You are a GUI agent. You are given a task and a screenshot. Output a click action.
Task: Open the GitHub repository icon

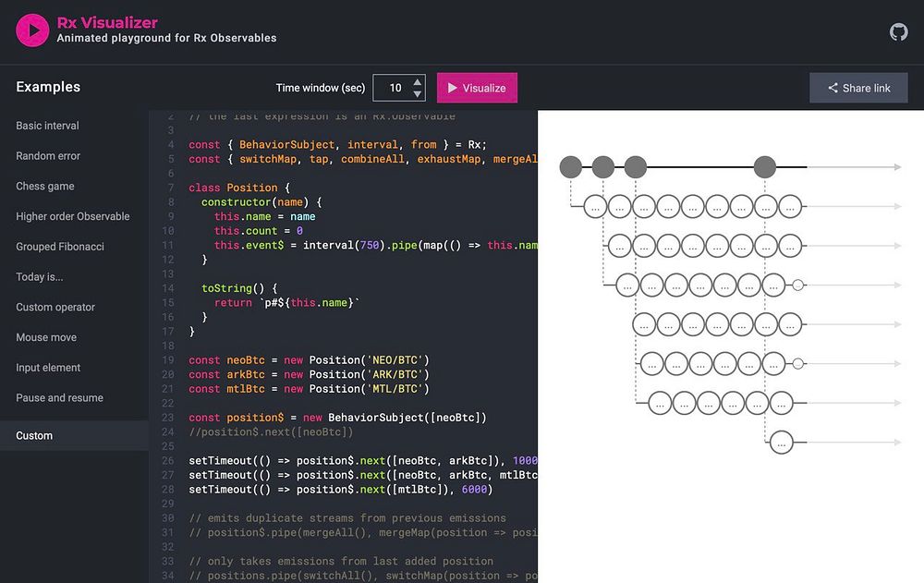coord(899,31)
